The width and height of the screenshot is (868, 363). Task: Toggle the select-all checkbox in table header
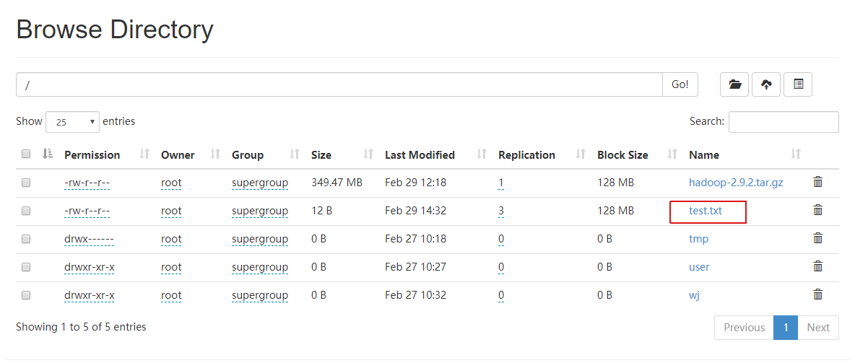tap(26, 154)
